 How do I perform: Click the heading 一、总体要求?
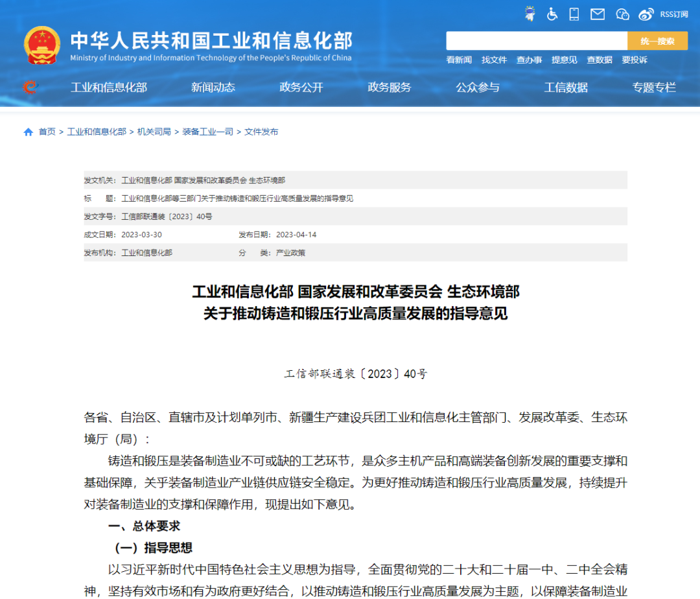[x=144, y=526]
